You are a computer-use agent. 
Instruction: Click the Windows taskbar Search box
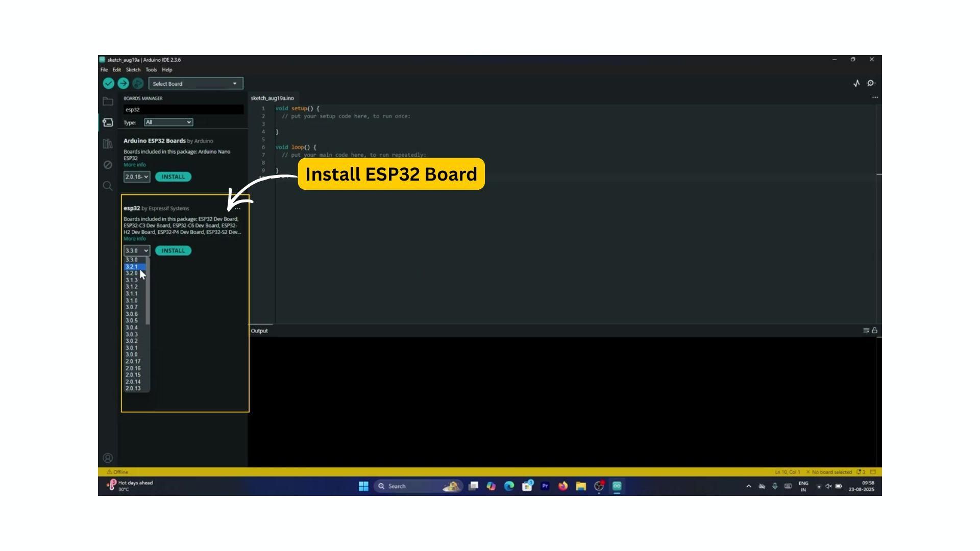click(418, 486)
